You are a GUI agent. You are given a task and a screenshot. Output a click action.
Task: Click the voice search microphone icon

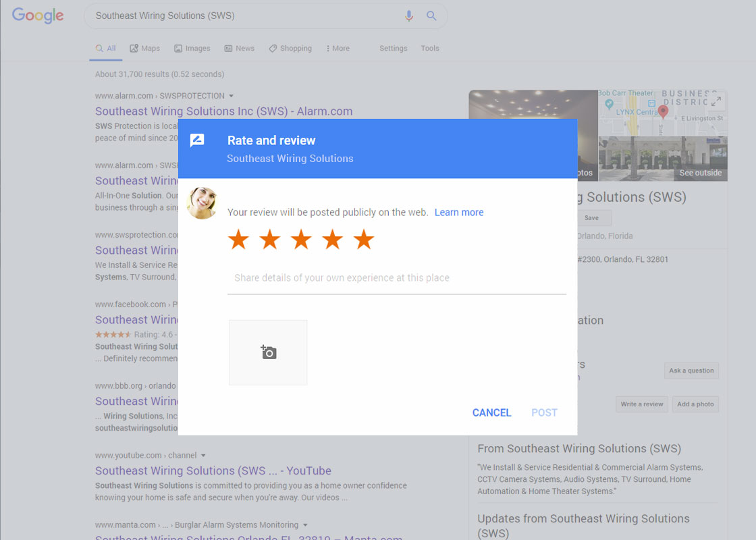click(x=409, y=16)
